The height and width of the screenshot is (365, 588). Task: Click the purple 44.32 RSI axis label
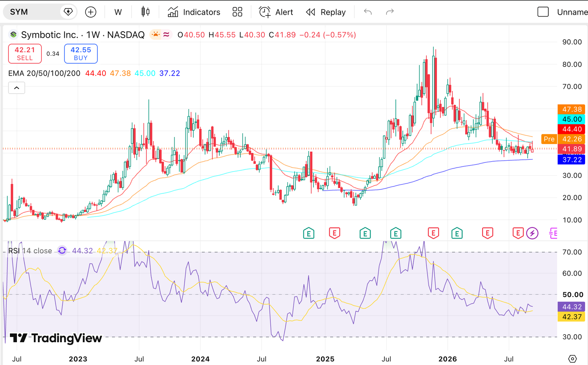[572, 307]
